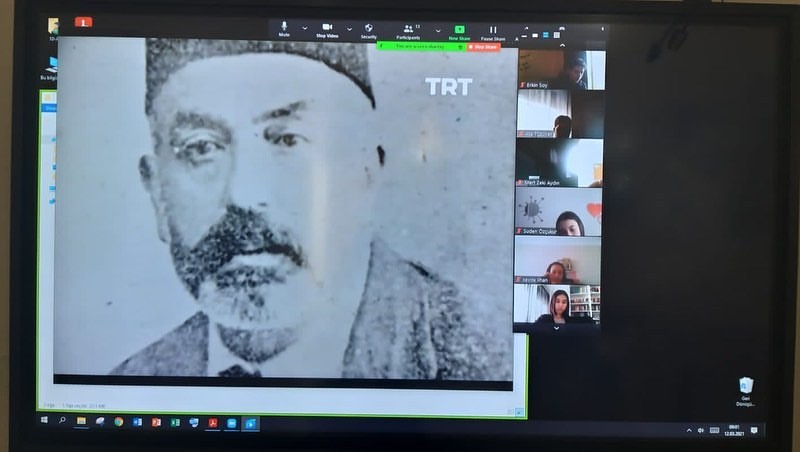
Task: Select Mert Zeki Aydın's video thumbnail
Action: 559,163
